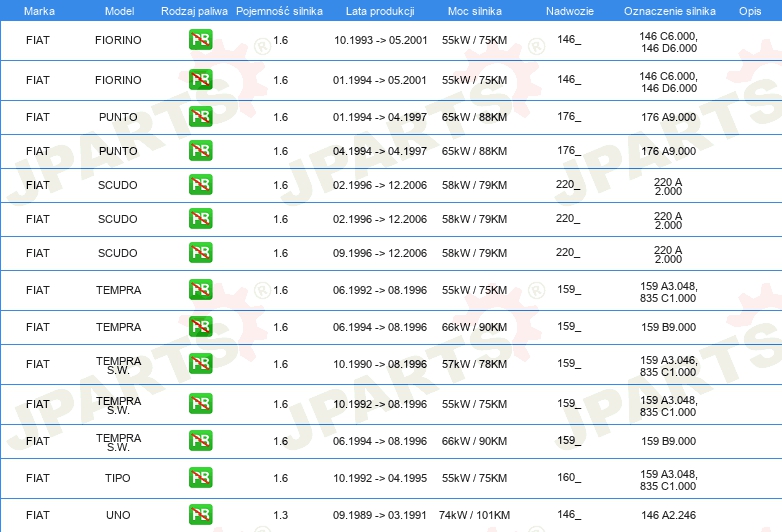Click engine code 146 A2.246
Image resolution: width=782 pixels, height=532 pixels.
tap(668, 516)
